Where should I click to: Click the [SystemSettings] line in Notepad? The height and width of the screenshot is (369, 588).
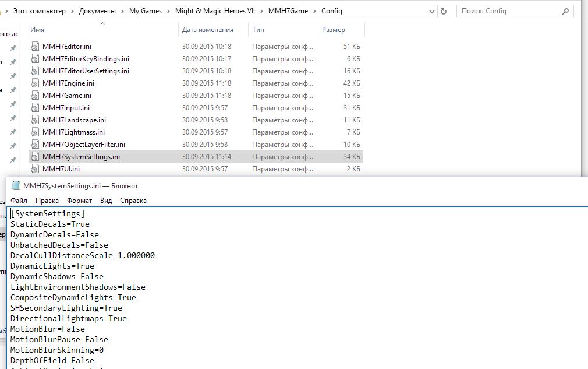tap(48, 213)
